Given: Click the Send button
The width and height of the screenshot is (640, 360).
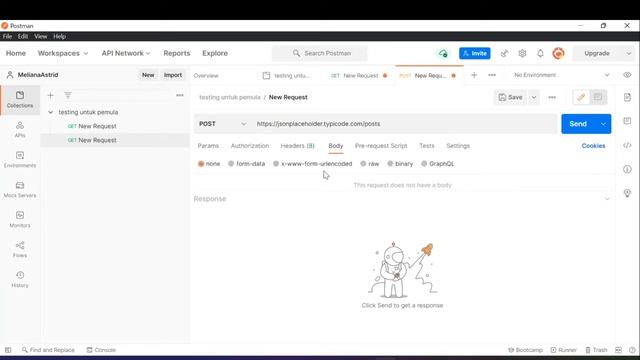Looking at the screenshot, I should point(578,124).
